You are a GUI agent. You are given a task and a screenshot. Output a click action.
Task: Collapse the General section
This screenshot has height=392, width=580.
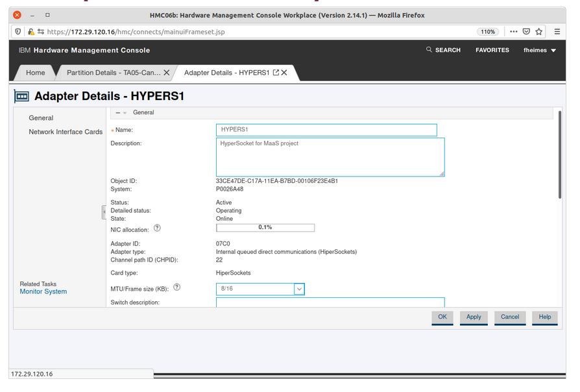(x=118, y=113)
